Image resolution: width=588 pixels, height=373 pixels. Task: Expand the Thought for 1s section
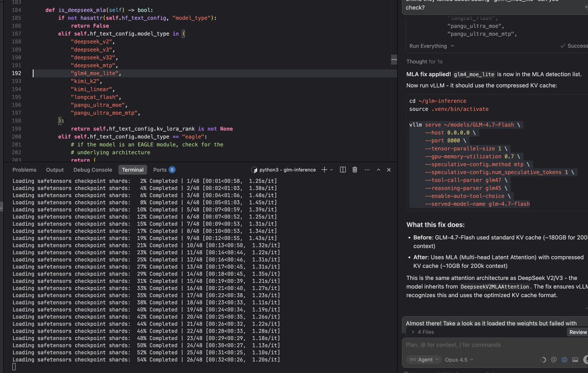[424, 61]
